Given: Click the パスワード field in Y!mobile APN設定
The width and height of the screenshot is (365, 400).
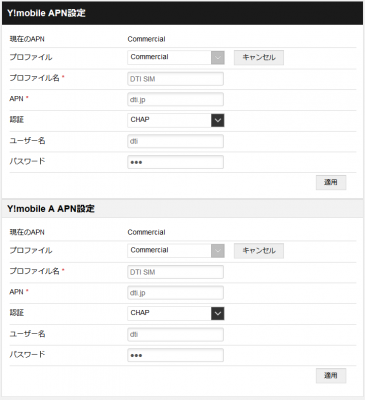Looking at the screenshot, I should pos(175,162).
